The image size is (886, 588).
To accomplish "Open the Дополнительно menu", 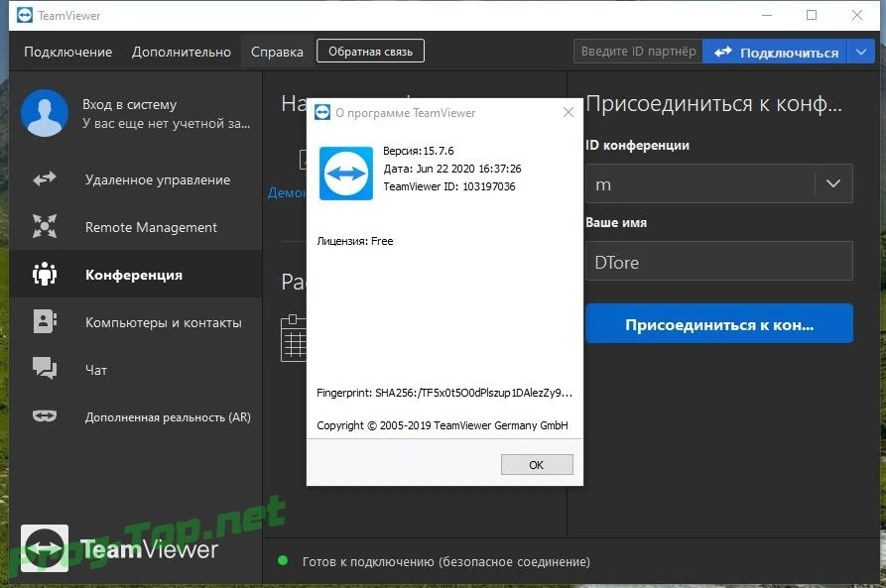I will (182, 52).
